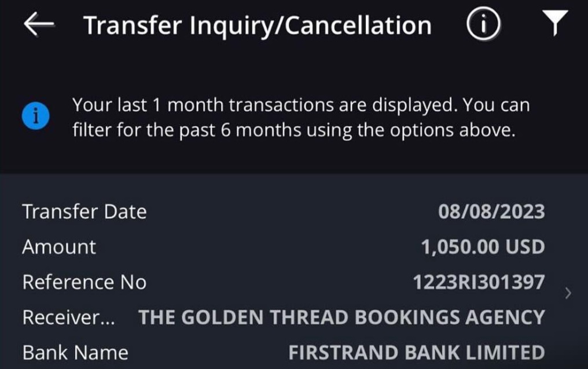The height and width of the screenshot is (369, 588).
Task: Select the Reference No label
Action: [x=84, y=283]
